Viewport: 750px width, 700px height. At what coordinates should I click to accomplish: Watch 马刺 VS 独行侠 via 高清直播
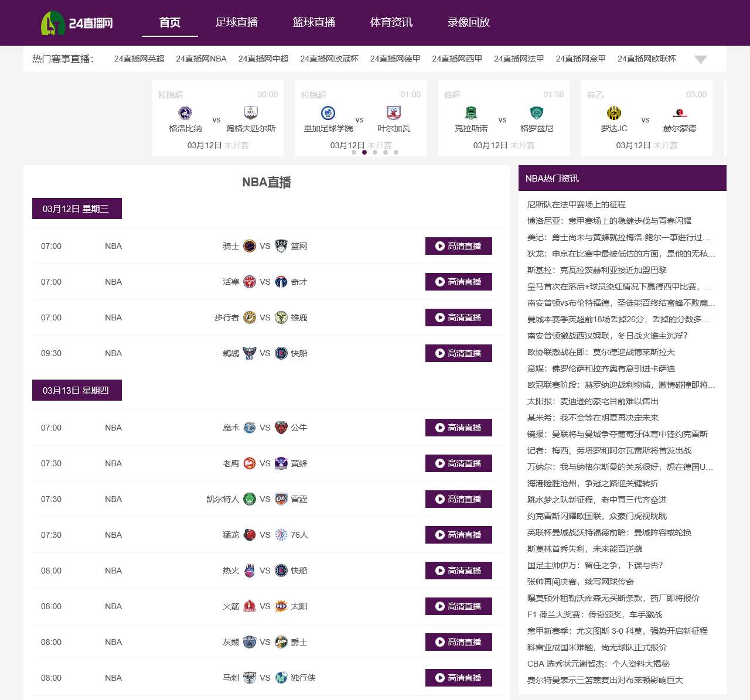tap(459, 678)
